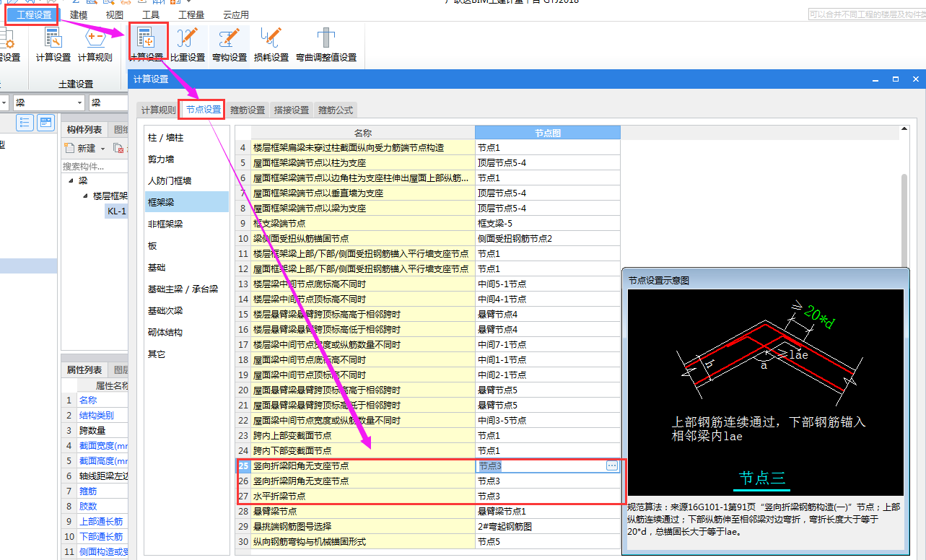Select 柱 / 墙柱 category

coord(187,137)
